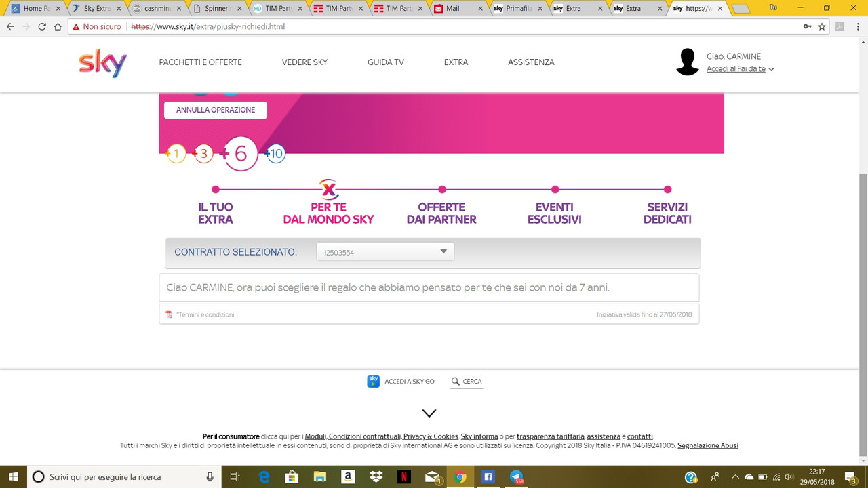
Task: Show hidden system tray icons
Action: (734, 476)
